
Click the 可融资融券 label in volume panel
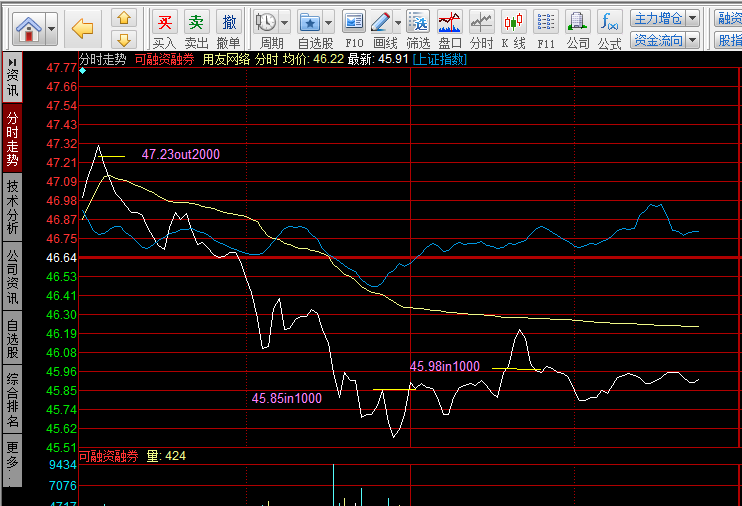108,456
